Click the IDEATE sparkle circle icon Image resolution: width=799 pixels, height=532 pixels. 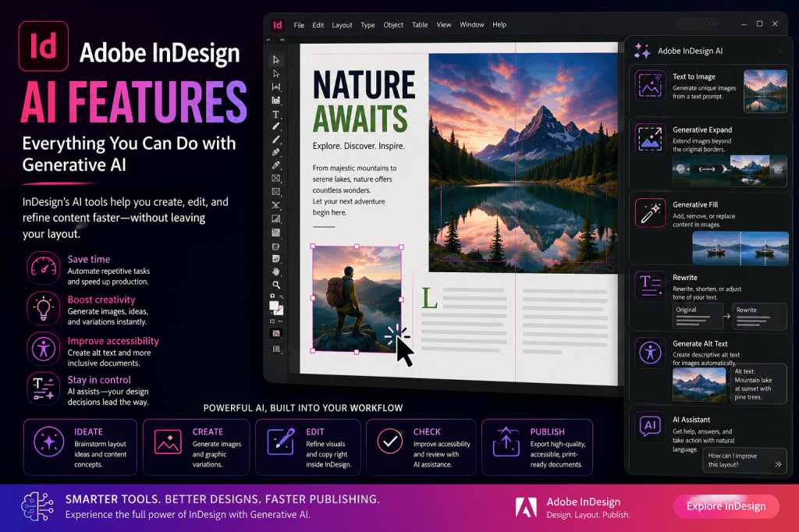(49, 442)
